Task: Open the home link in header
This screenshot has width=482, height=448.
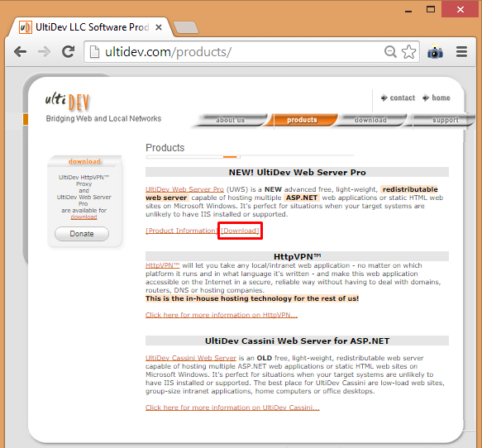Action: pos(437,98)
